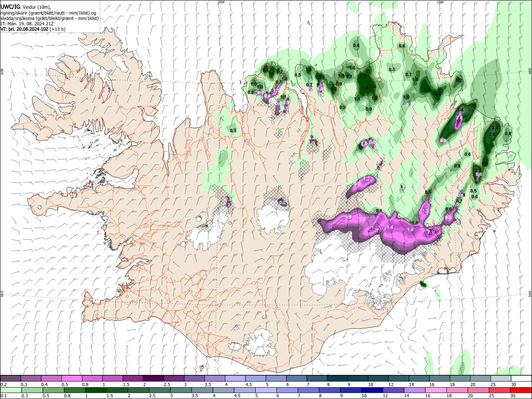Screen dimensions: 532x399
Task: Click the '2.4' precipitation value on the map
Action: pos(495,128)
